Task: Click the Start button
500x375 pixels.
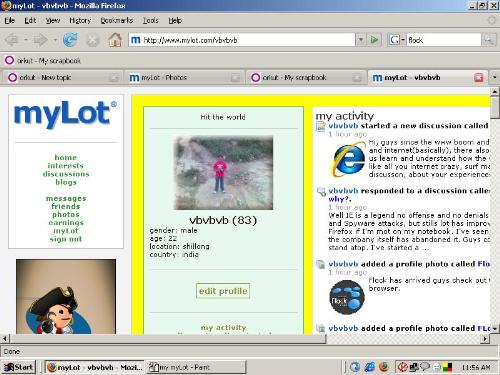Action: tap(19, 367)
